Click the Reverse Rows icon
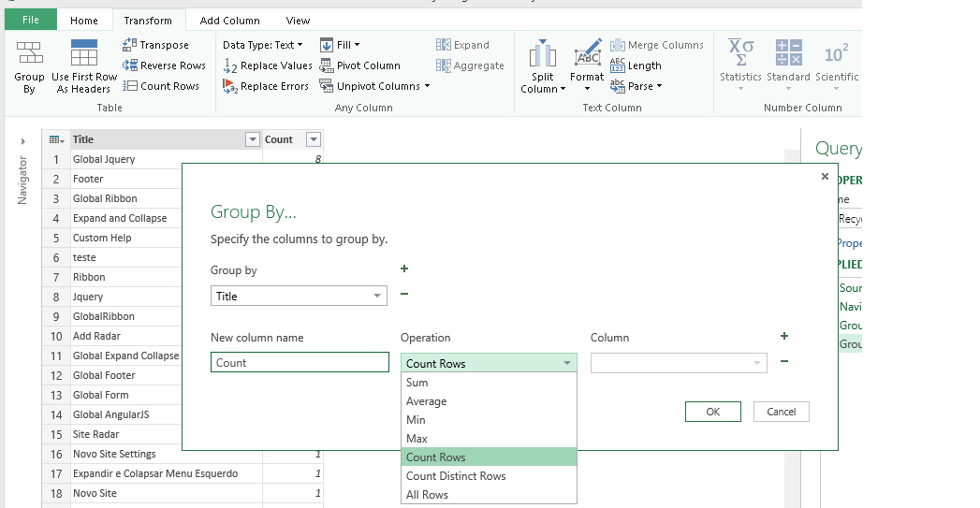Viewport: 980px width, 508px height. click(130, 65)
